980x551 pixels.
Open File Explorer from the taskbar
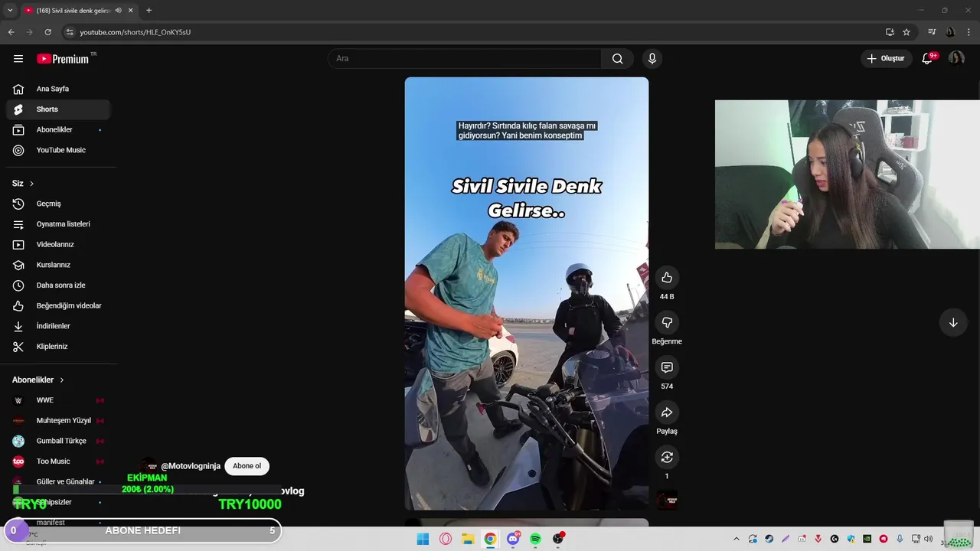pos(468,539)
